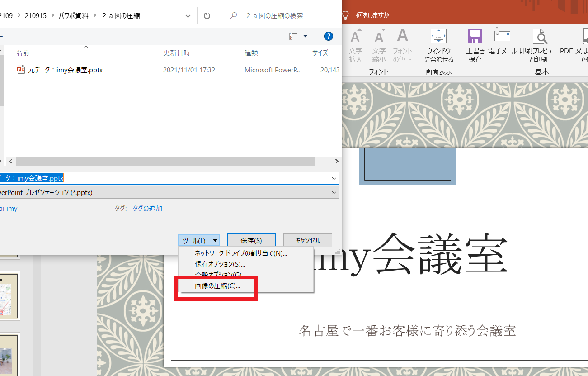This screenshot has width=588, height=376.
Task: Open the blue help question mark icon
Action: click(329, 36)
